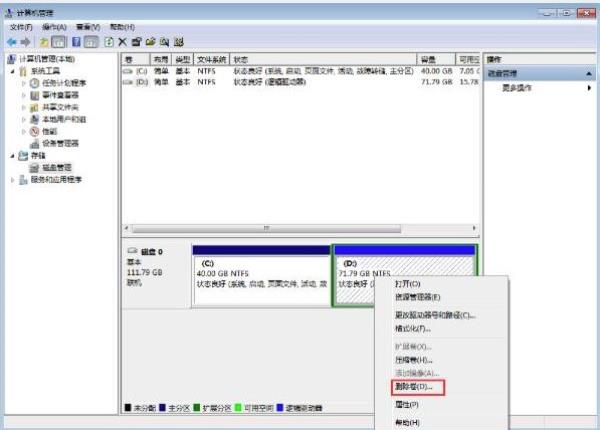Image resolution: width=600 pixels, height=430 pixels.
Task: Select 本地用户和组 in the tree
Action: pyautogui.click(x=64, y=119)
